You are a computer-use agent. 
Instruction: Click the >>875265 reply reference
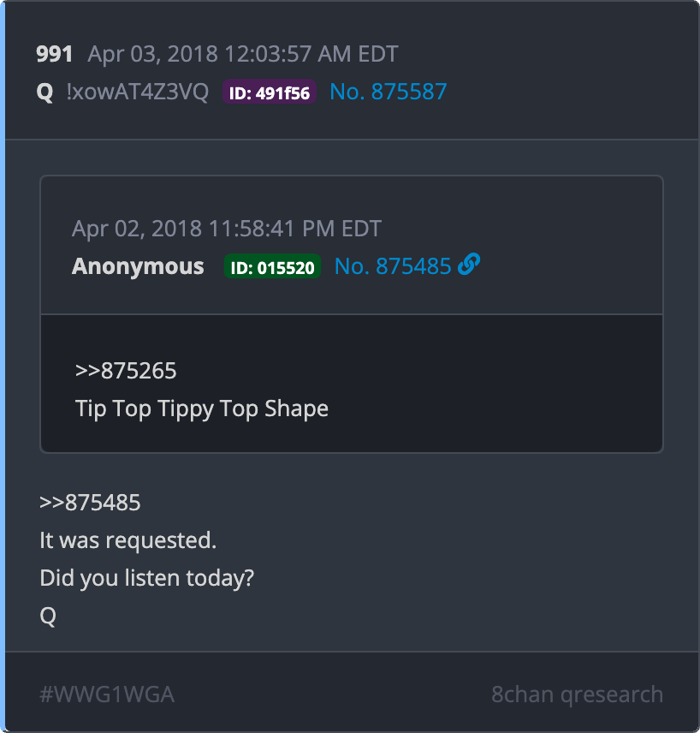point(126,371)
